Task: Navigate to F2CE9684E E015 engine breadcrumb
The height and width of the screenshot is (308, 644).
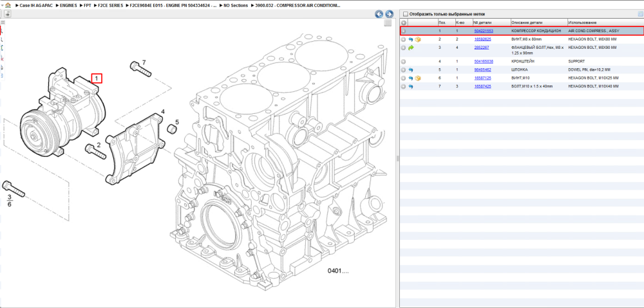Action: click(x=173, y=6)
